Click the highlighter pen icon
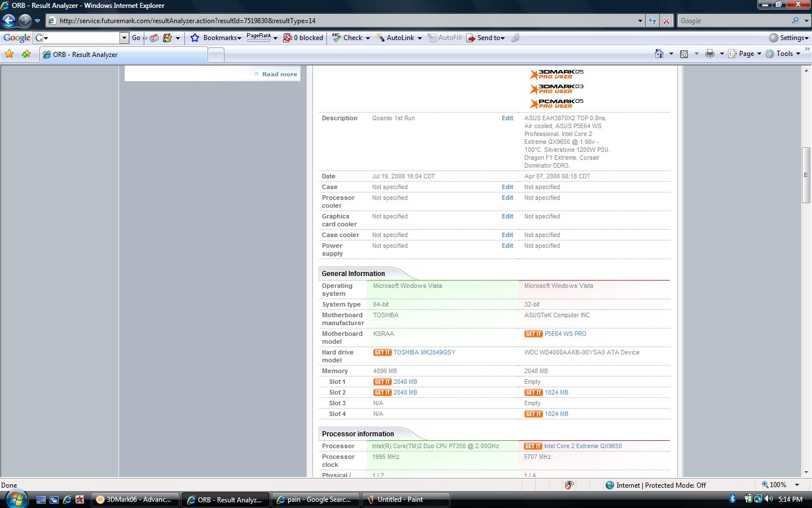The image size is (812, 508). tap(515, 38)
